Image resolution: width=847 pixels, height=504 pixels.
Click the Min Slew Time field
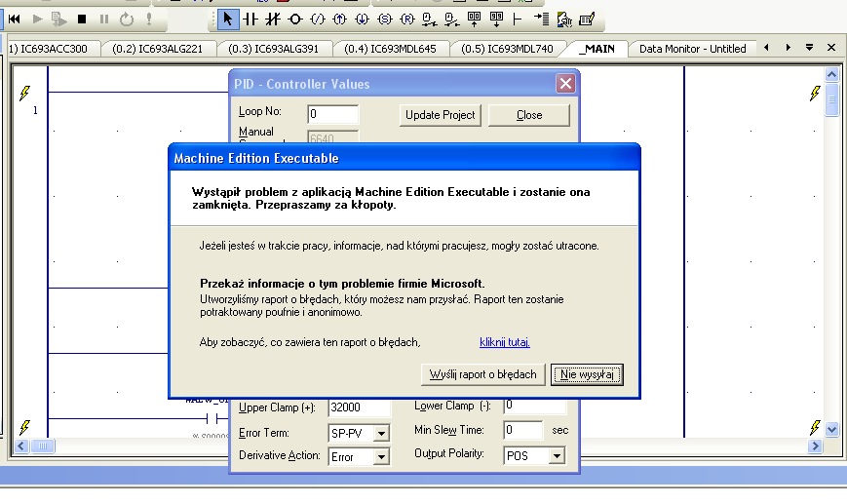(x=522, y=430)
